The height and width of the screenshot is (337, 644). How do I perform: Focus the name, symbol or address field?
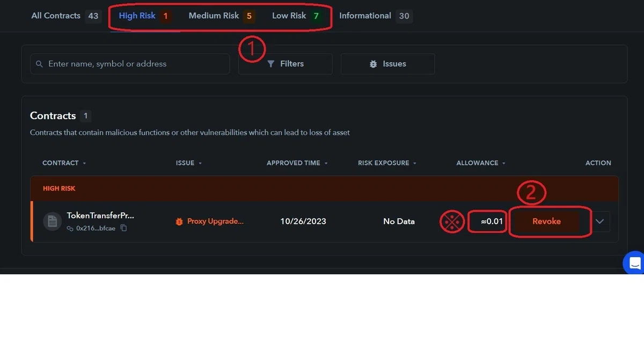pyautogui.click(x=130, y=64)
